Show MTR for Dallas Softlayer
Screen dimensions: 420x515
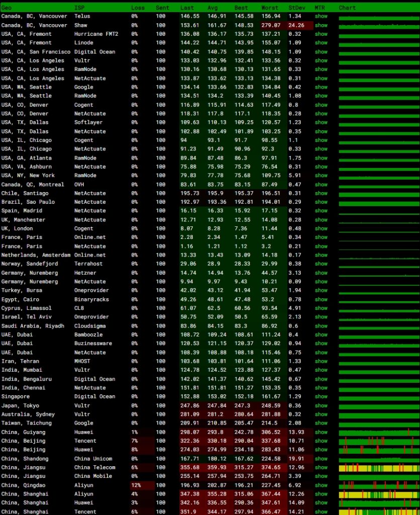[x=321, y=122]
